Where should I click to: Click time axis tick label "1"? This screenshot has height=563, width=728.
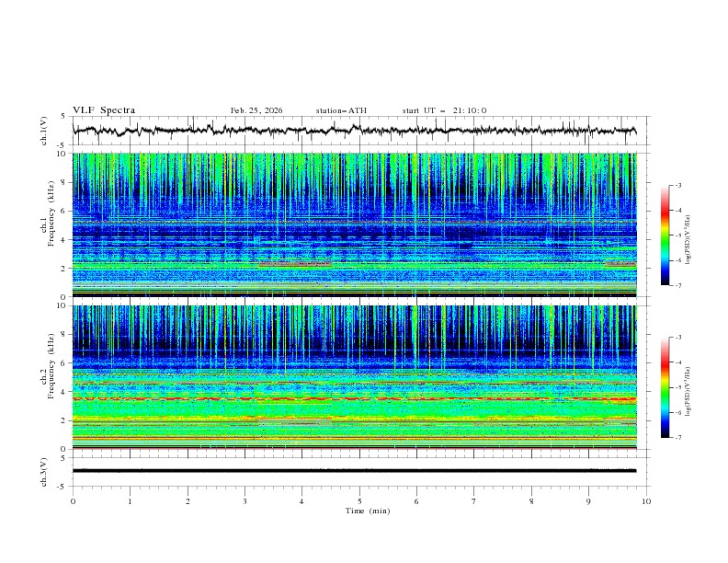[130, 501]
